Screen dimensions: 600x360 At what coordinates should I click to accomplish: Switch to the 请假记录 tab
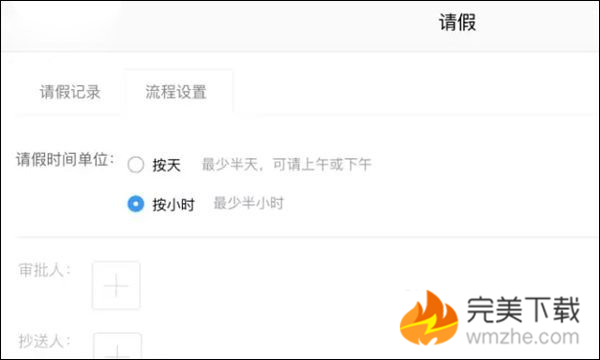pos(70,92)
